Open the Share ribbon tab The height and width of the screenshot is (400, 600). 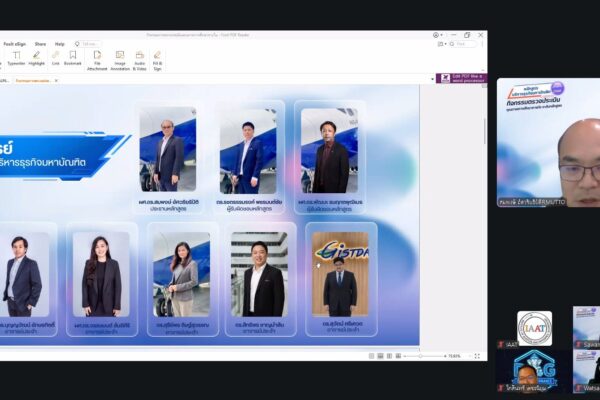pos(40,44)
